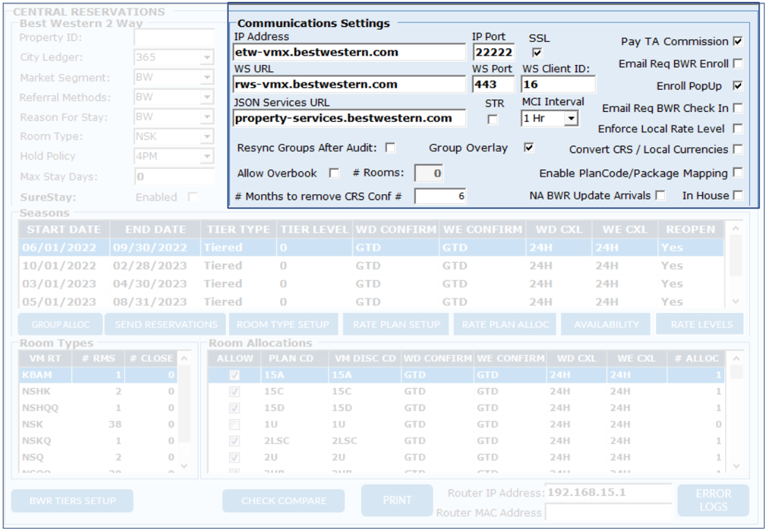Click the Rate Plan Setup button

396,324
